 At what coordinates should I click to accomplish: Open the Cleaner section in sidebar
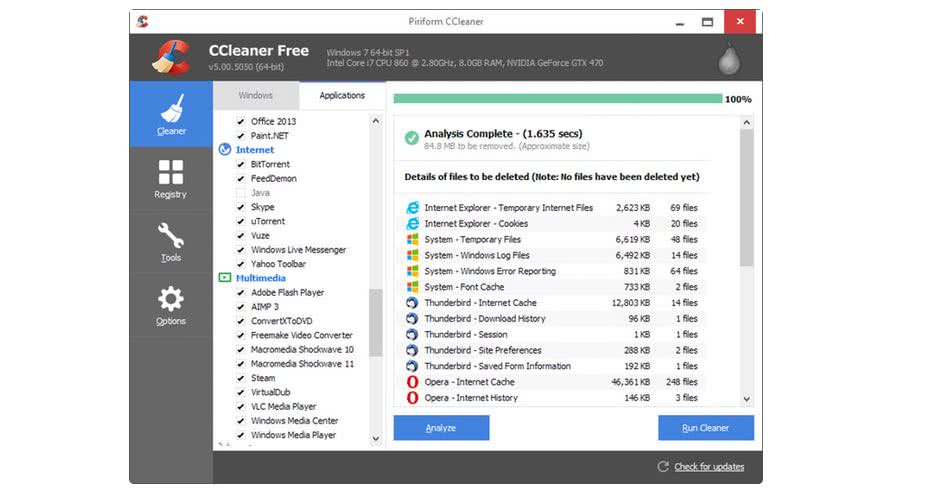(171, 114)
